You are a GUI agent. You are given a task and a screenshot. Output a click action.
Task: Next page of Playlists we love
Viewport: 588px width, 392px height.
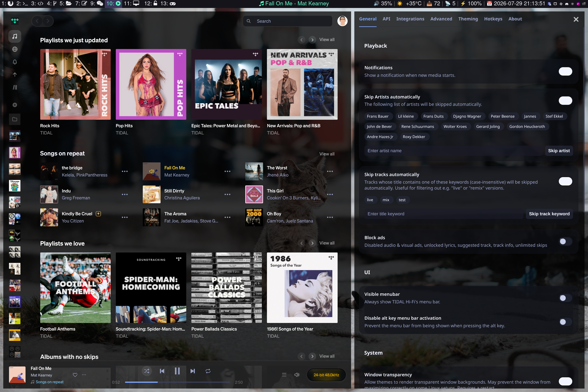312,243
